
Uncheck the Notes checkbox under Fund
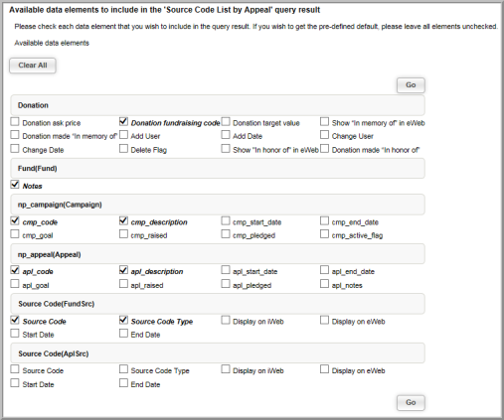15,185
